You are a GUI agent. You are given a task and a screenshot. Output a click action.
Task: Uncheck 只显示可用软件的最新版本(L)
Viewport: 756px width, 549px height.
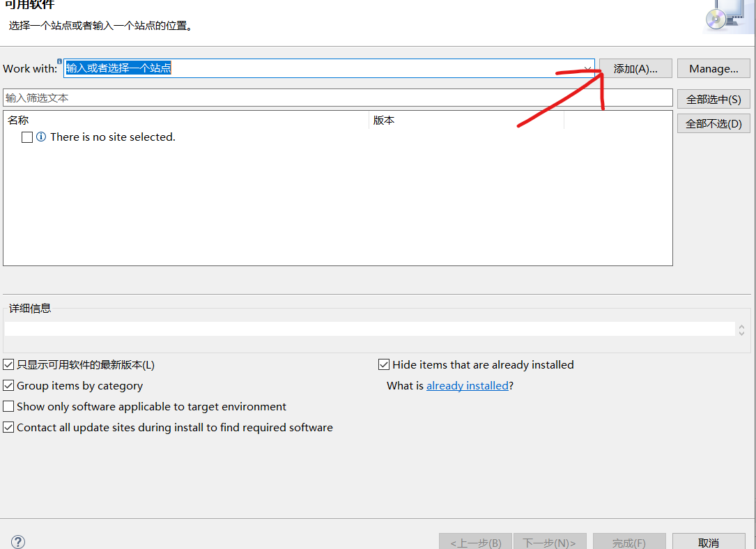coord(8,364)
